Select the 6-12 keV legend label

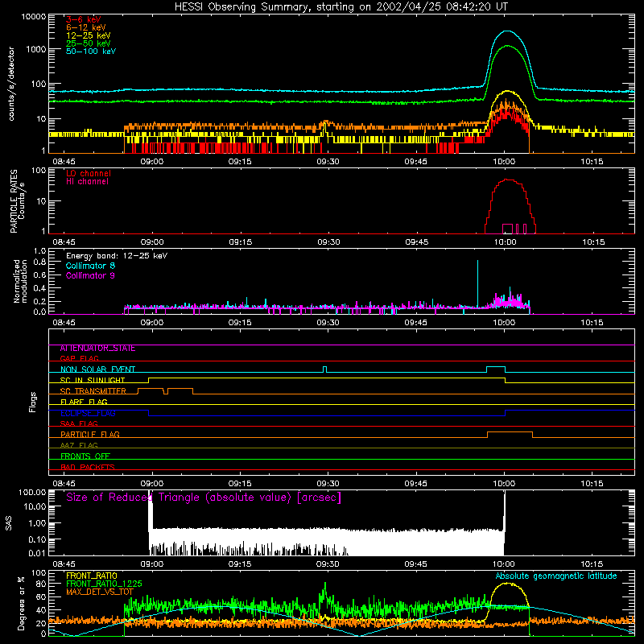[x=86, y=27]
